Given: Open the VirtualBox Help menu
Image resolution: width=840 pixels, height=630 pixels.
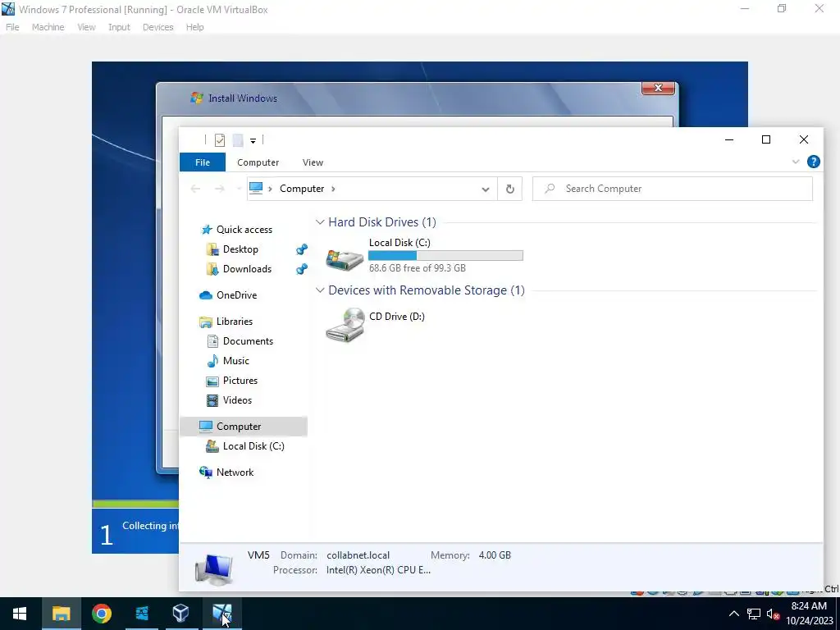Looking at the screenshot, I should click(195, 27).
